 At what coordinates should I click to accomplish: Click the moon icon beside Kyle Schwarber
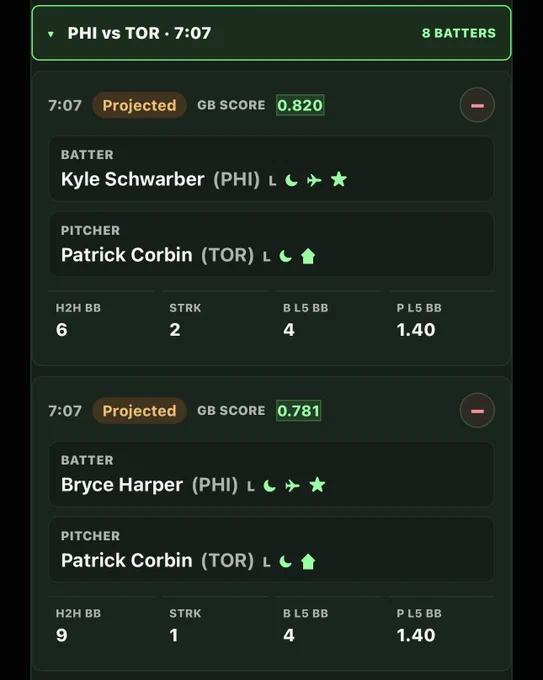(291, 180)
